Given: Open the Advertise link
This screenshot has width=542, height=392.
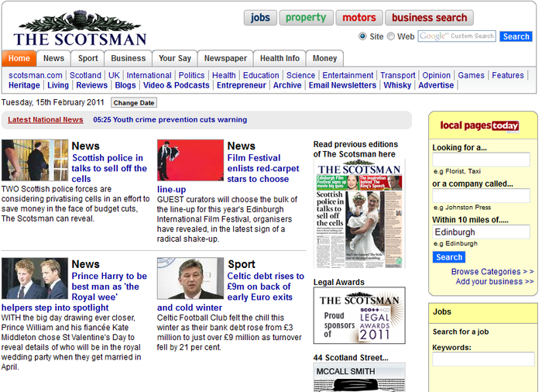Looking at the screenshot, I should click(436, 85).
